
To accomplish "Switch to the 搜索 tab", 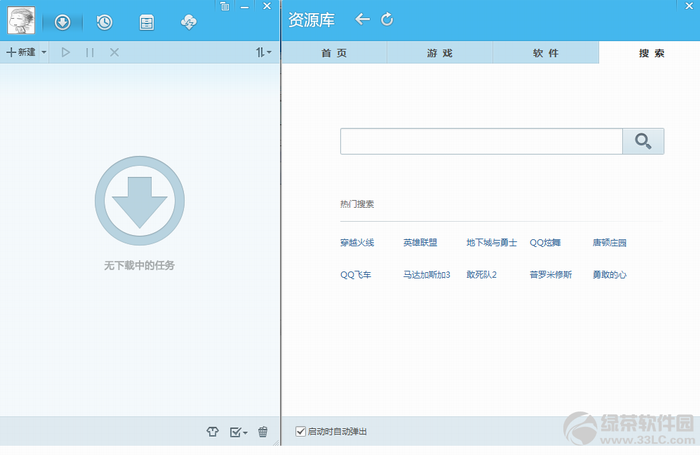I will [x=651, y=53].
